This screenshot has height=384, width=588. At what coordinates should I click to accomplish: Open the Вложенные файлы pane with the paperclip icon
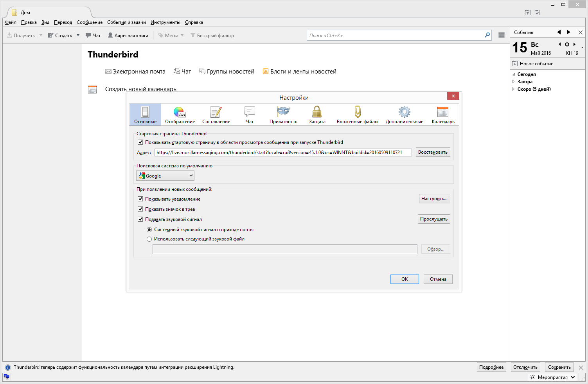tap(358, 115)
